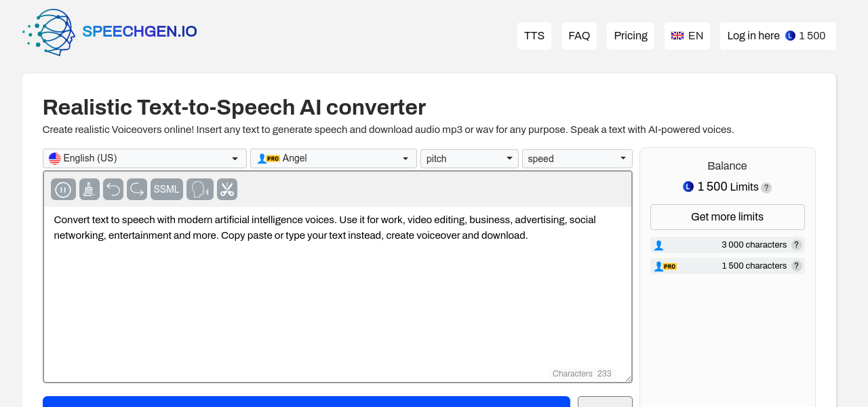This screenshot has height=407, width=868.
Task: Click the redo arrow icon
Action: click(137, 189)
